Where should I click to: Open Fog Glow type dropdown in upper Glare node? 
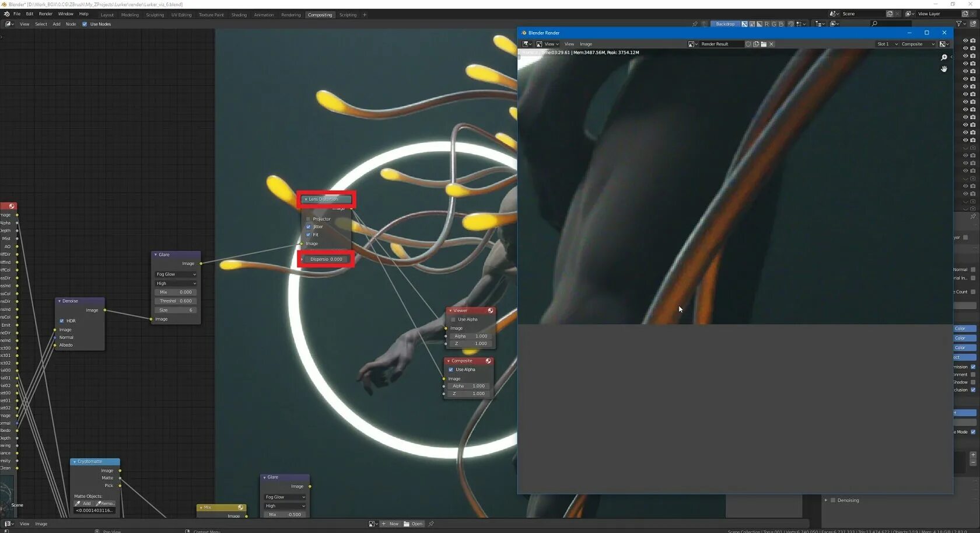pos(176,274)
